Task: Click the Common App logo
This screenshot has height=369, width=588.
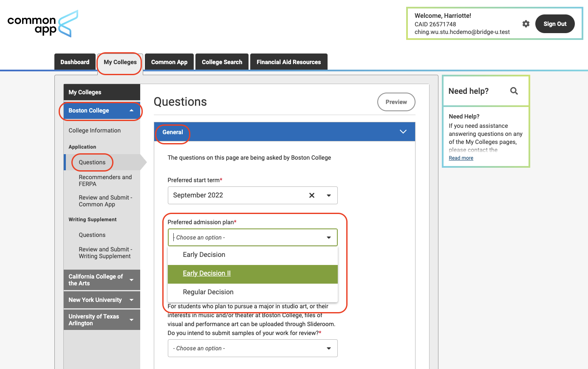Action: [43, 24]
